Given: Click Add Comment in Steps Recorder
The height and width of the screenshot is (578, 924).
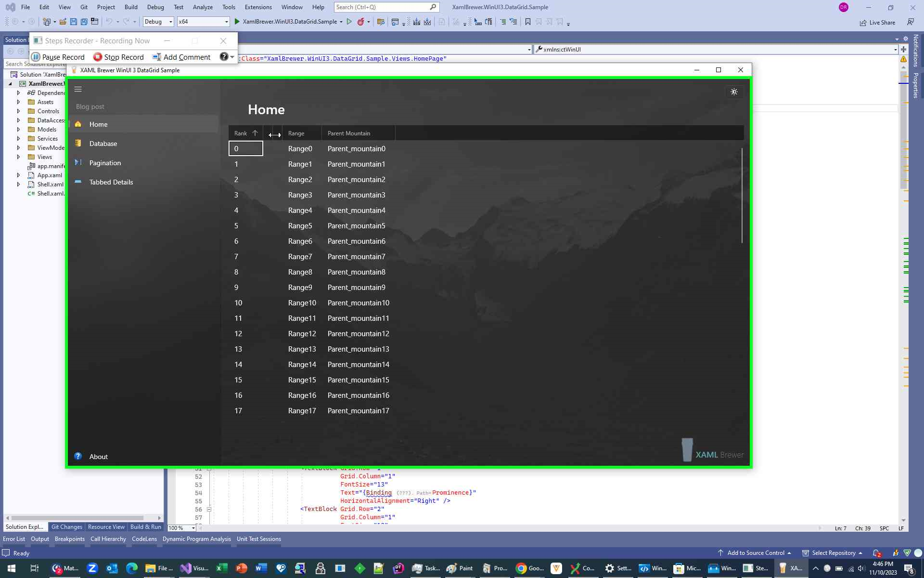Looking at the screenshot, I should click(181, 57).
